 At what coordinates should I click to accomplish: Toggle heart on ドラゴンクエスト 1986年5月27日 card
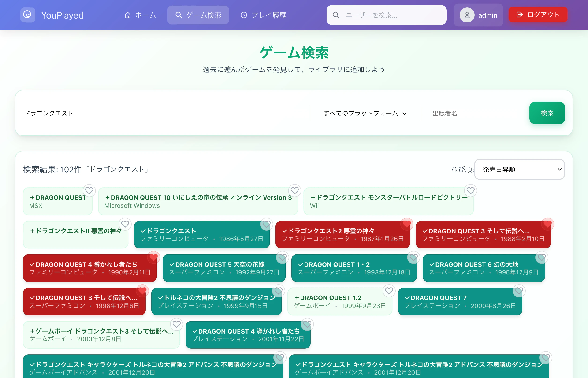266,224
